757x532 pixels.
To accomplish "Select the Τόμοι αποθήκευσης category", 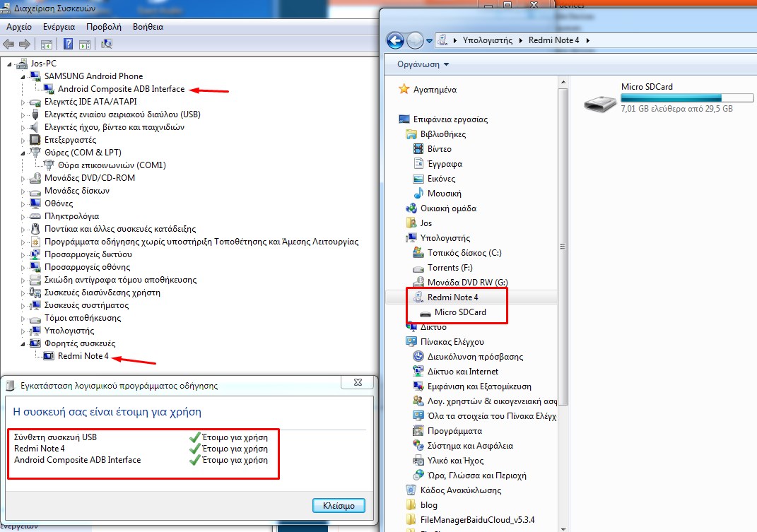I will coord(83,318).
